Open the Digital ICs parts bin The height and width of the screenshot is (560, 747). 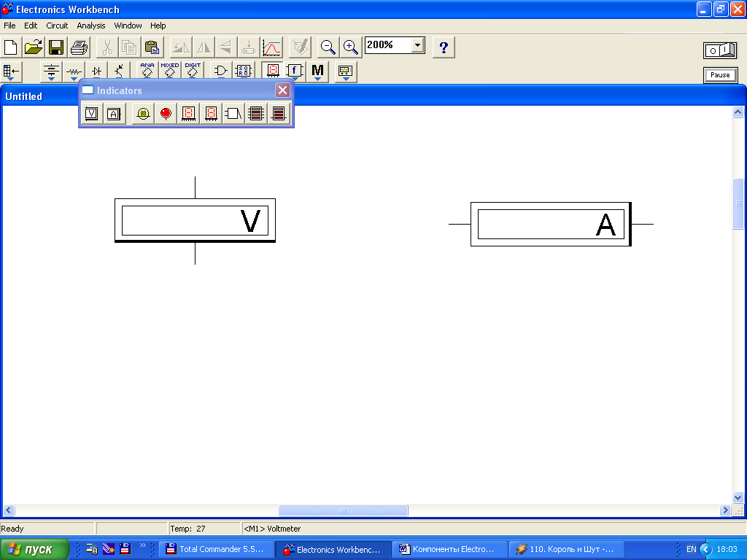(x=193, y=71)
